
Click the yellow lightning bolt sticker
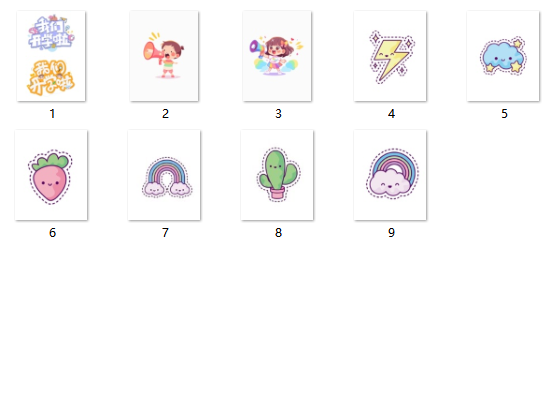[x=390, y=56]
